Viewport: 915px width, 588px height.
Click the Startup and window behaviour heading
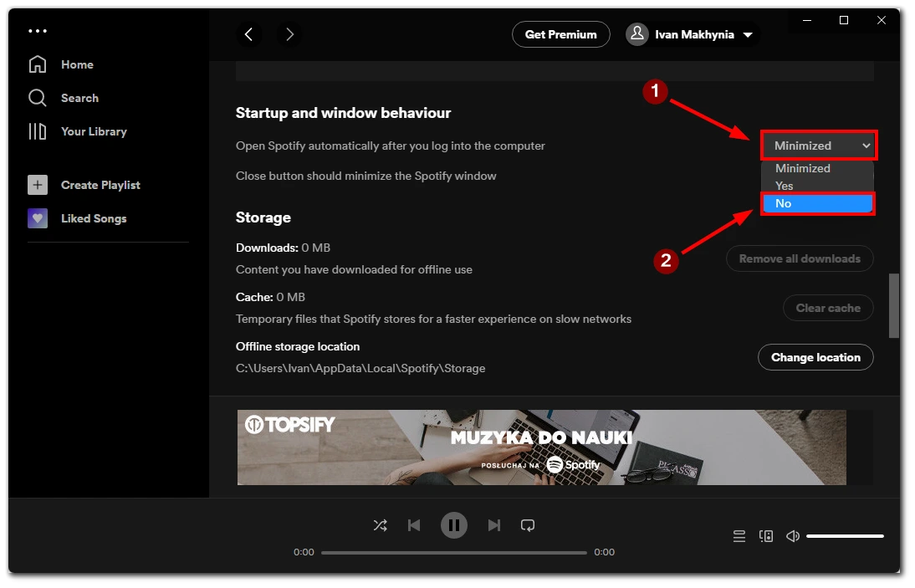point(343,113)
